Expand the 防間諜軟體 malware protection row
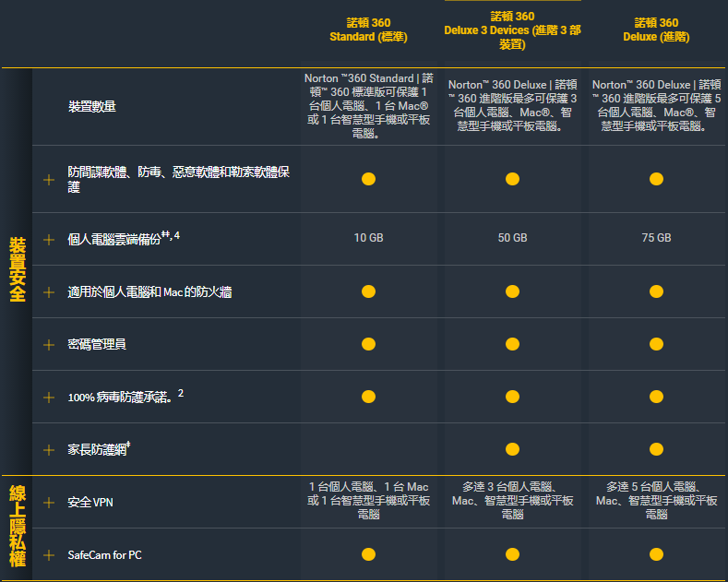The width and height of the screenshot is (728, 582). tap(49, 180)
